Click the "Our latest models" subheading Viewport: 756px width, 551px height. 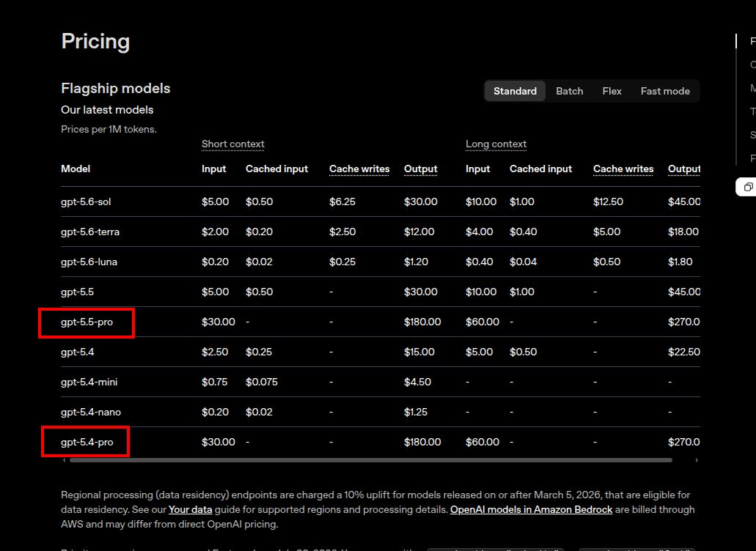(x=107, y=110)
